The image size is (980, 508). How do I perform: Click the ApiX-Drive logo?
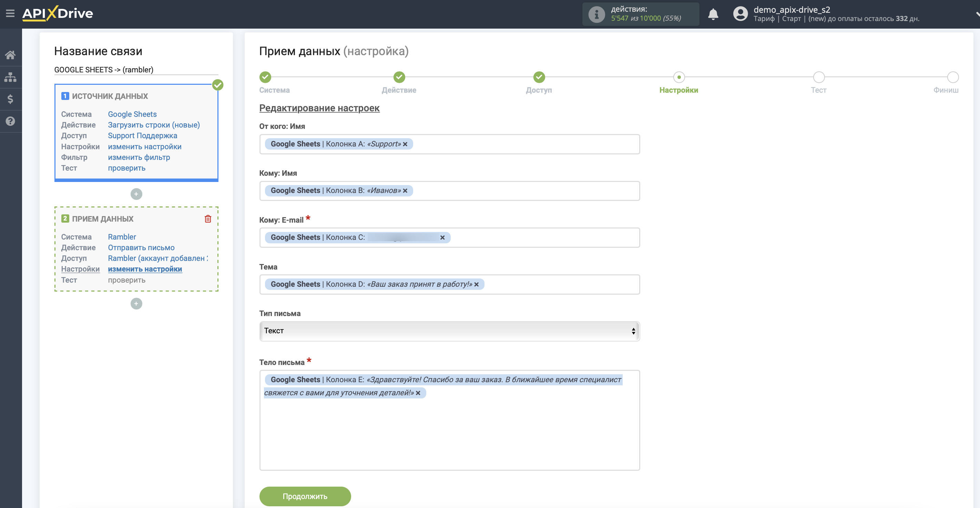58,13
